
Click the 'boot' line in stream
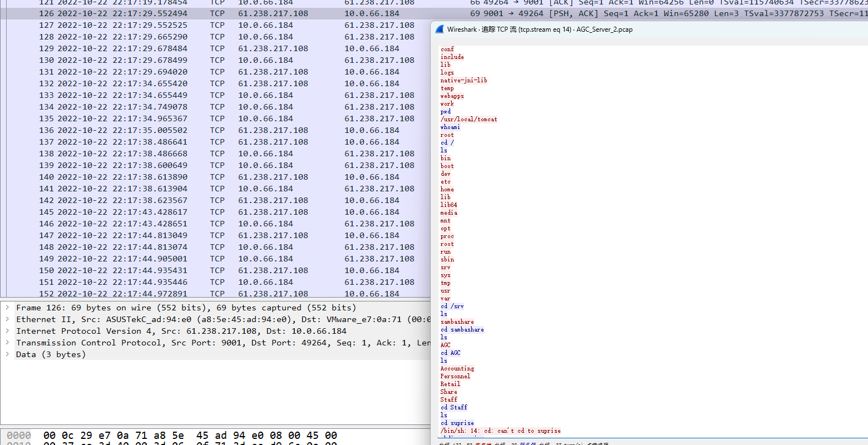447,166
